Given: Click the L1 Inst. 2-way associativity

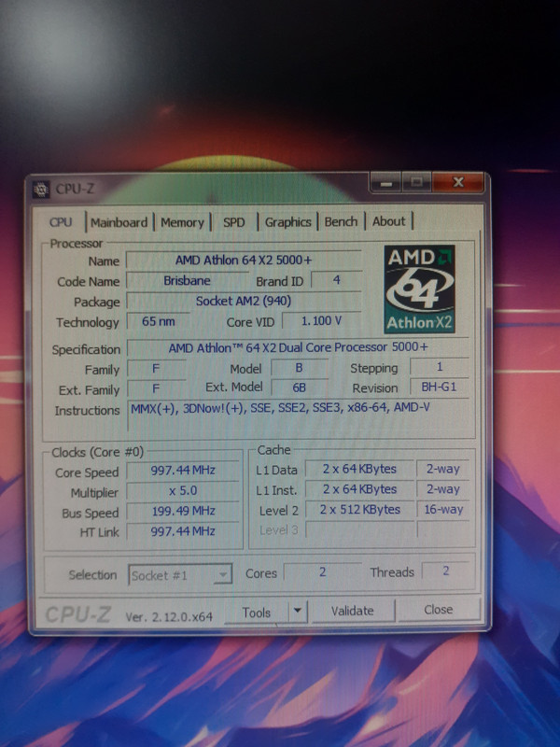Looking at the screenshot, I should [x=442, y=489].
